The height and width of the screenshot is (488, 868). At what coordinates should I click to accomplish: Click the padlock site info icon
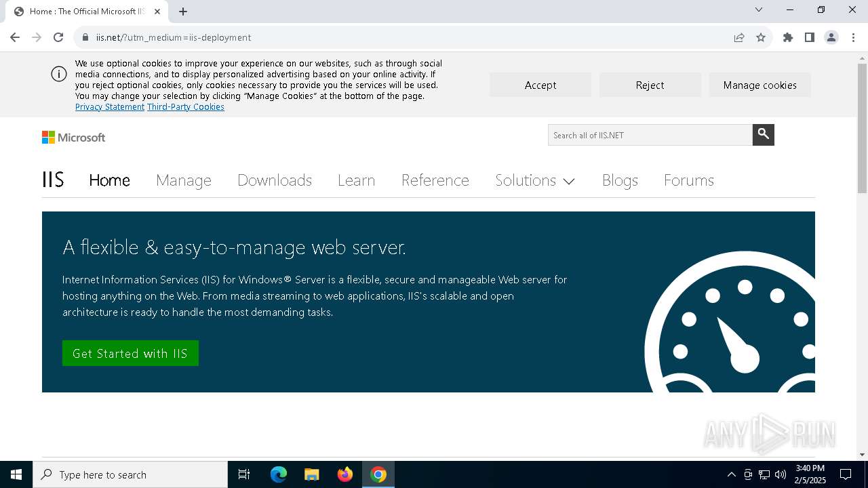(85, 37)
